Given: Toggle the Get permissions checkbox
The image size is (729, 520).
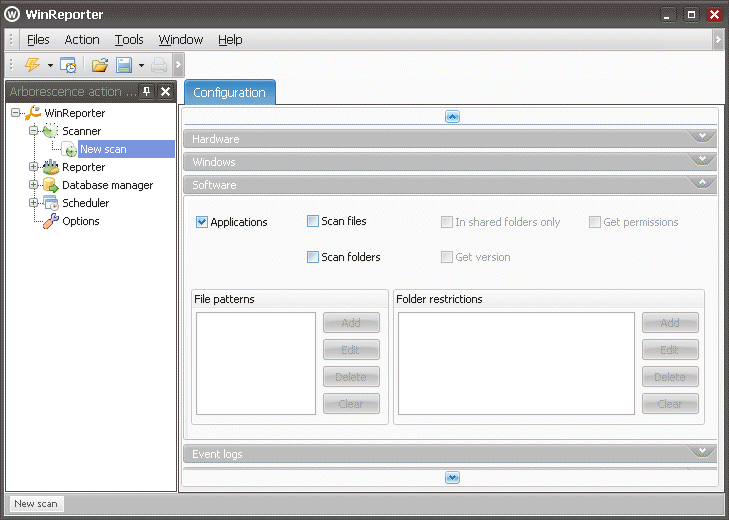Looking at the screenshot, I should coord(595,222).
